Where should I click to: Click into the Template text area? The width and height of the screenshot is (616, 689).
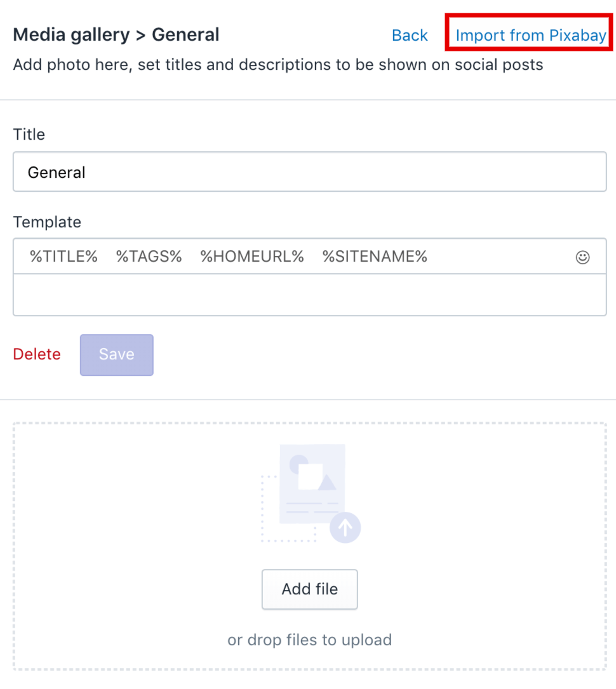point(310,295)
